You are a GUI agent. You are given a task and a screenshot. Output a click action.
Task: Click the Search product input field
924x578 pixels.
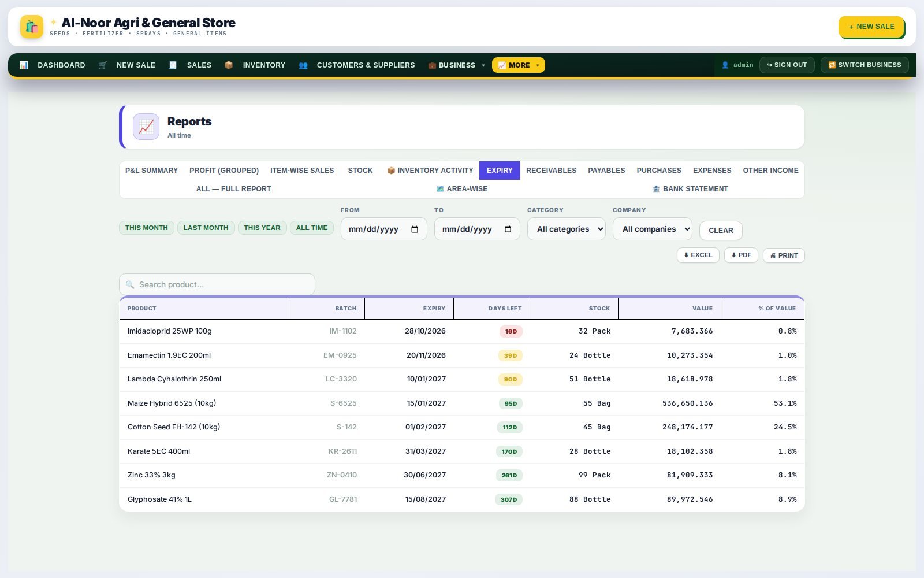click(217, 284)
